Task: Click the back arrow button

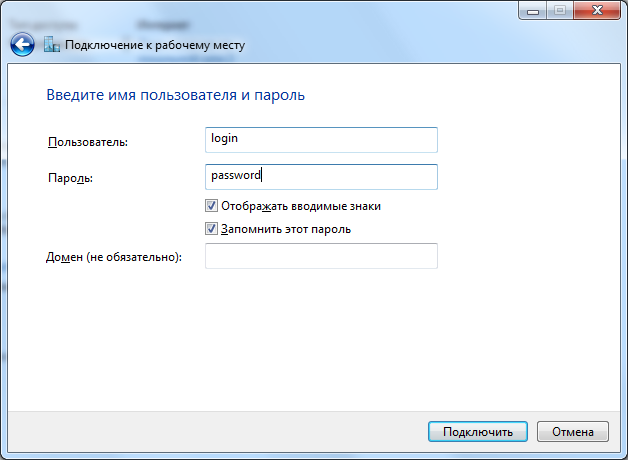Action: point(22,45)
